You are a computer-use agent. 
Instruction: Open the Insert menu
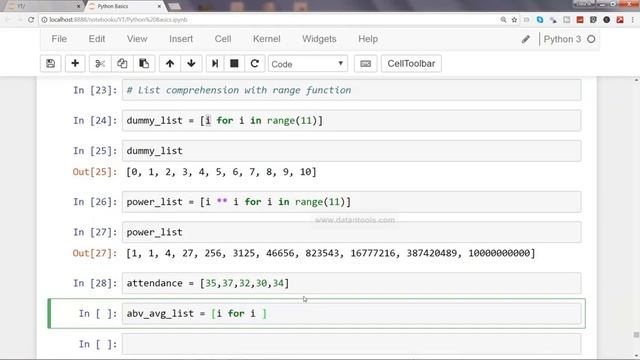tap(181, 39)
